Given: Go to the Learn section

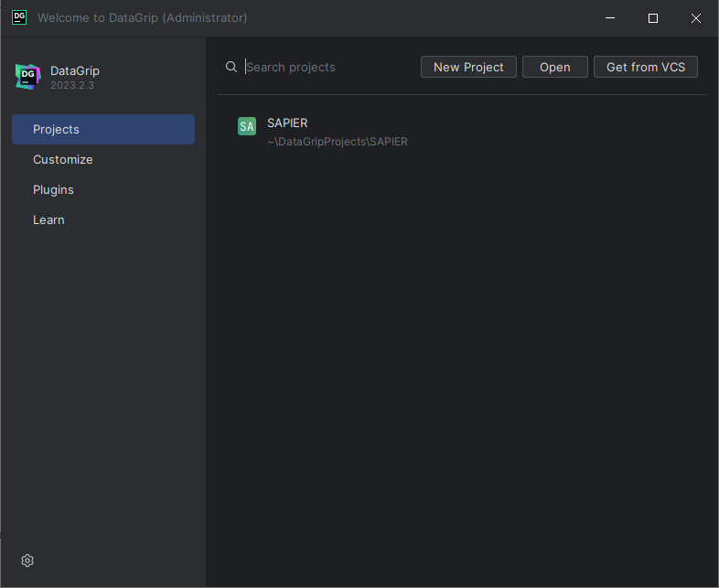Looking at the screenshot, I should (103, 220).
